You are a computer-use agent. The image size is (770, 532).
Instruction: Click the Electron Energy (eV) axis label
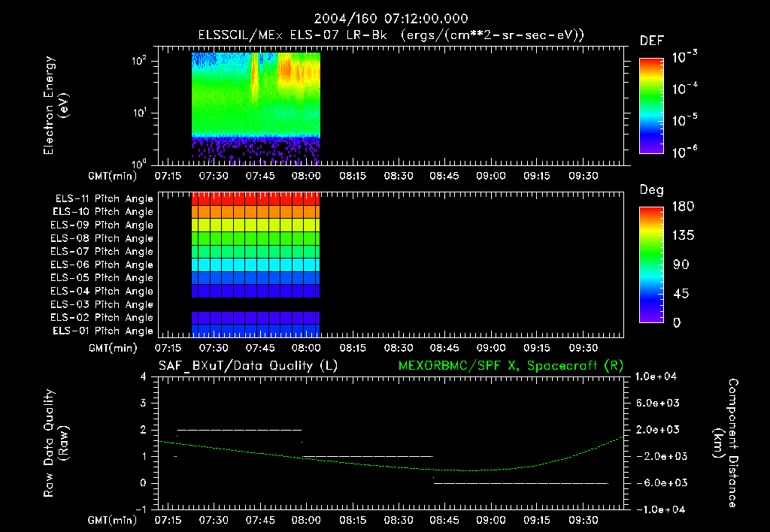click(x=55, y=105)
